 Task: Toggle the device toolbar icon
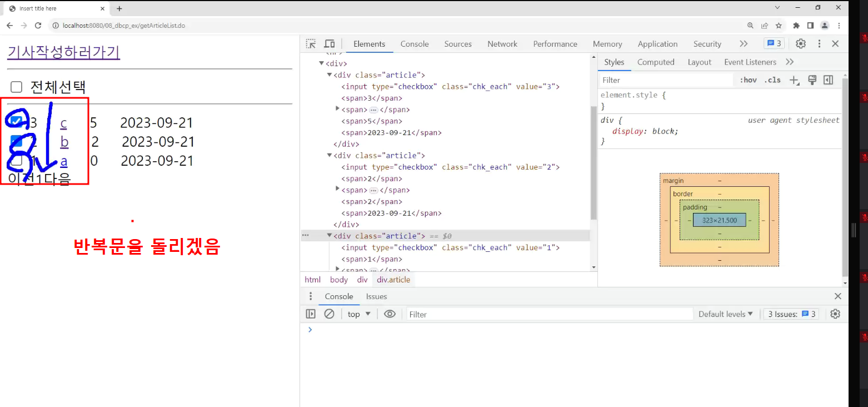330,44
